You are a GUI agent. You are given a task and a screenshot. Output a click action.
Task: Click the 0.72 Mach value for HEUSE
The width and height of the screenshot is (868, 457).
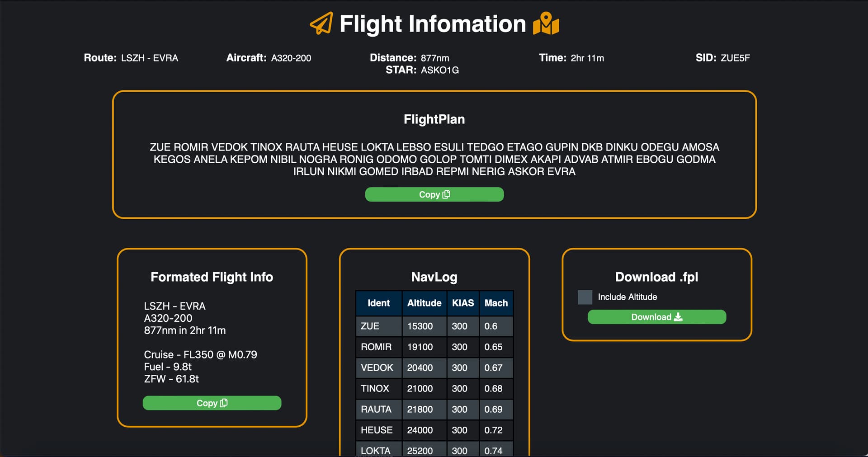point(493,430)
